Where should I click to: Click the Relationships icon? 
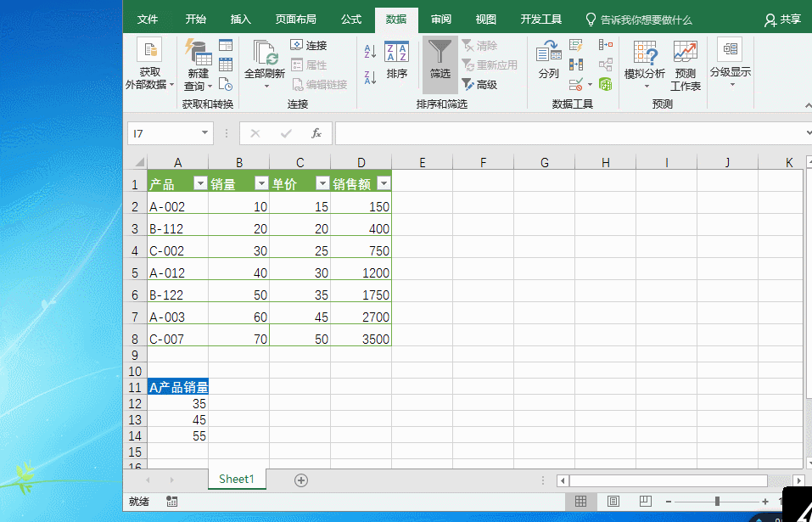tap(605, 65)
